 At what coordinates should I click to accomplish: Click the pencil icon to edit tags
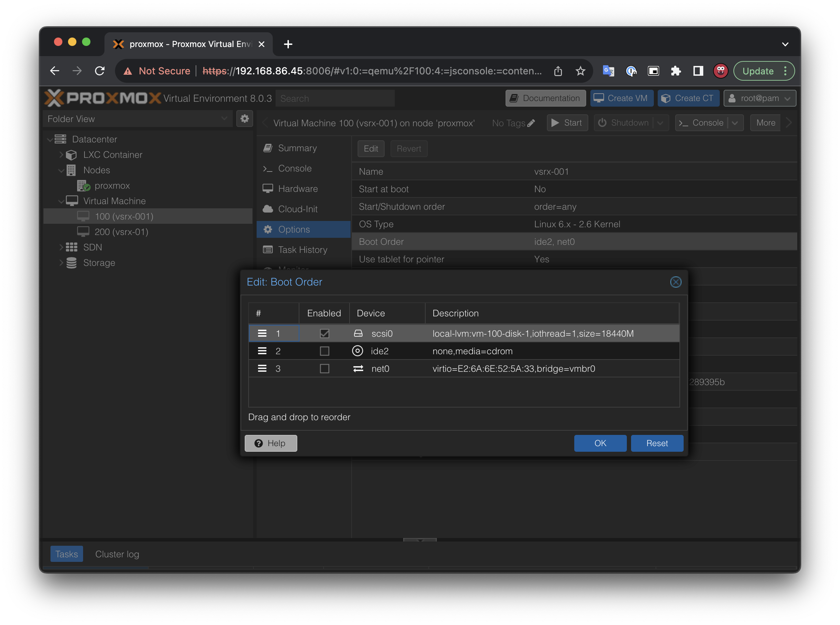pos(531,123)
